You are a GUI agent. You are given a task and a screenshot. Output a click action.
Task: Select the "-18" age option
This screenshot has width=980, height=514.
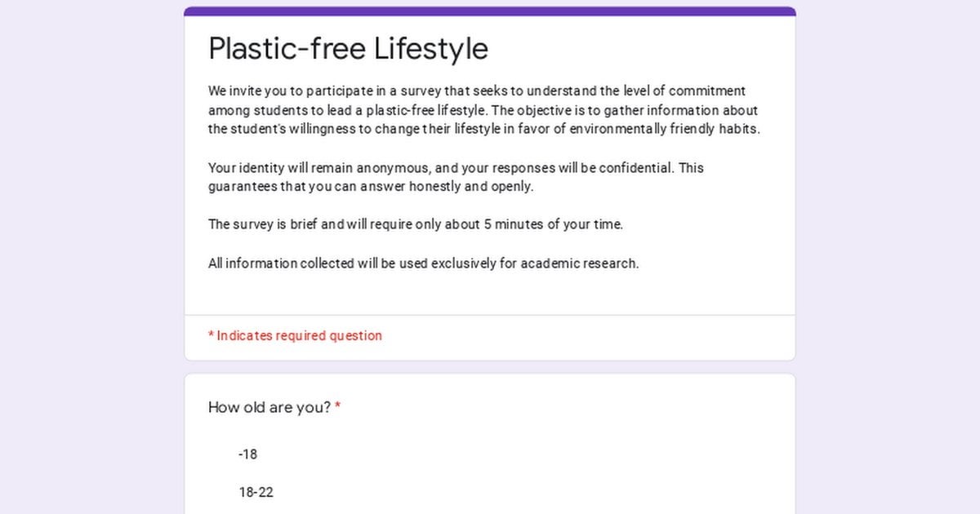[247, 454]
